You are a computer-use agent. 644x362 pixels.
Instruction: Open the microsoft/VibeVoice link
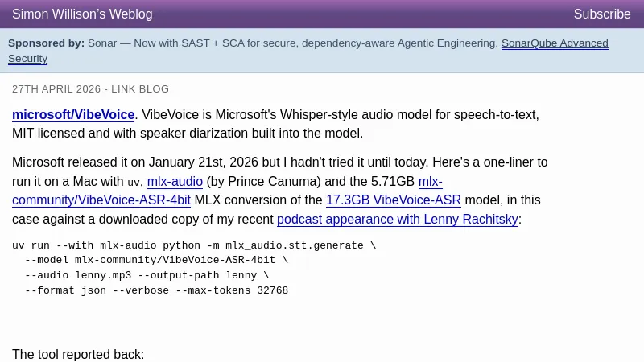pos(73,115)
